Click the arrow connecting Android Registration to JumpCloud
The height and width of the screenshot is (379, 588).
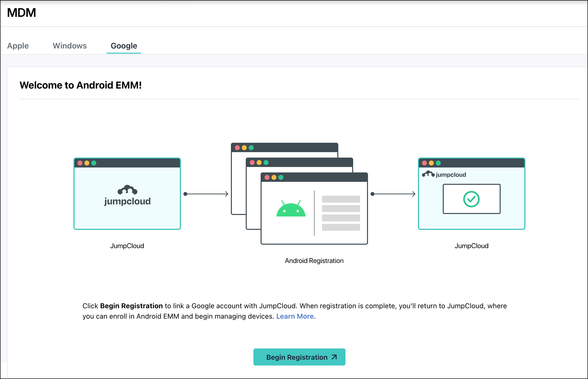pos(393,194)
